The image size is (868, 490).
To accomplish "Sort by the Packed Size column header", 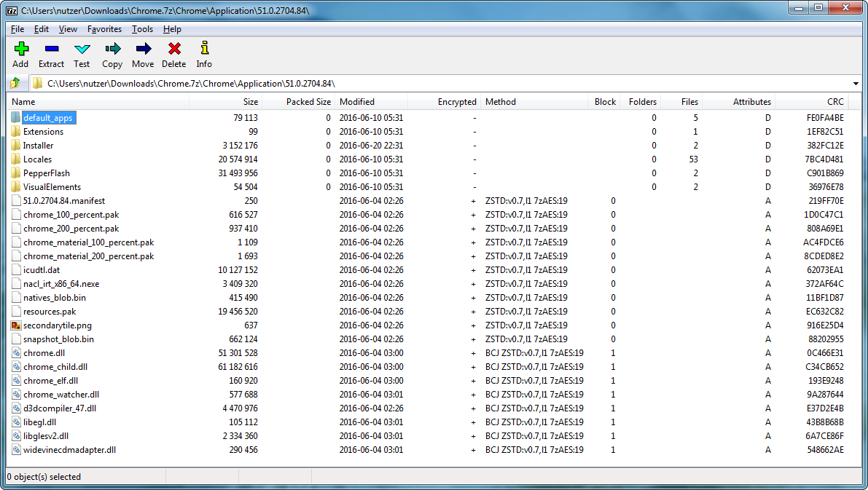I will [298, 102].
